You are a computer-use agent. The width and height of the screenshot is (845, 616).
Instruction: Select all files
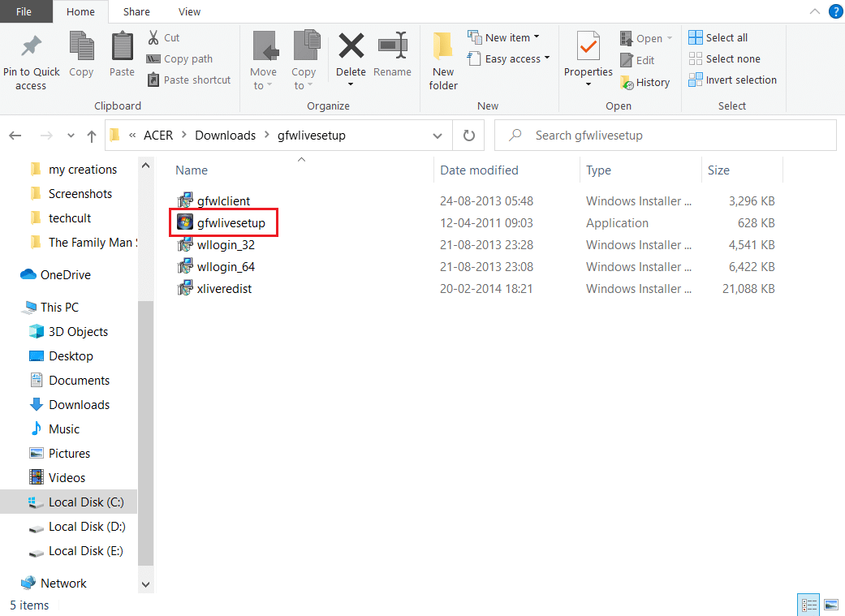coord(718,37)
